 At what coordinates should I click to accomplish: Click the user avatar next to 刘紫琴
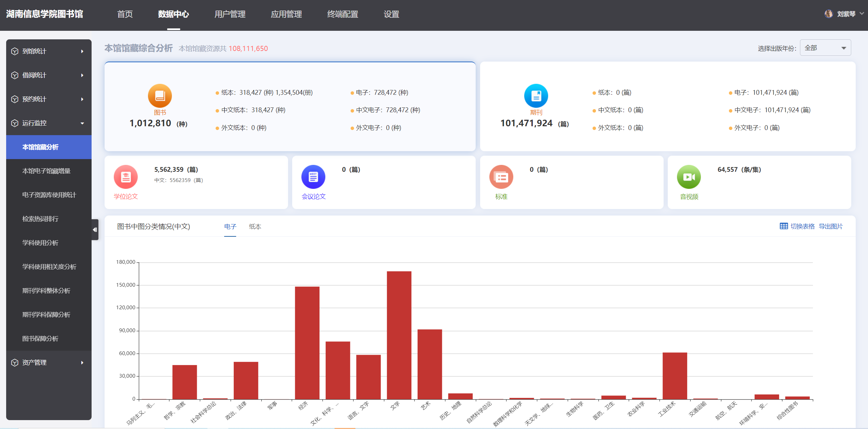coord(828,14)
